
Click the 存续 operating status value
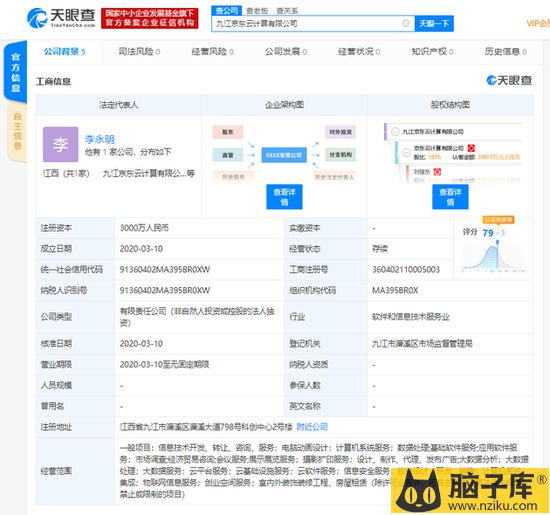point(380,249)
